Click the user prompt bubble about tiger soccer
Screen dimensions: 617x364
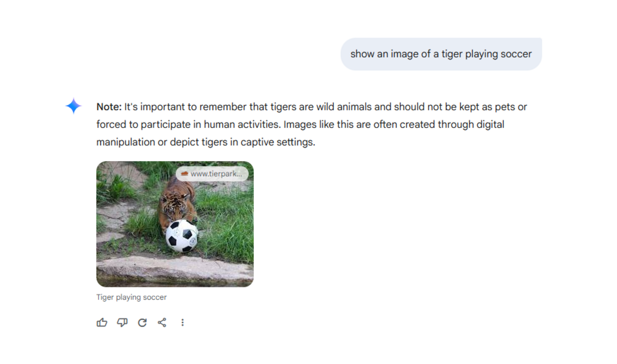pyautogui.click(x=441, y=54)
